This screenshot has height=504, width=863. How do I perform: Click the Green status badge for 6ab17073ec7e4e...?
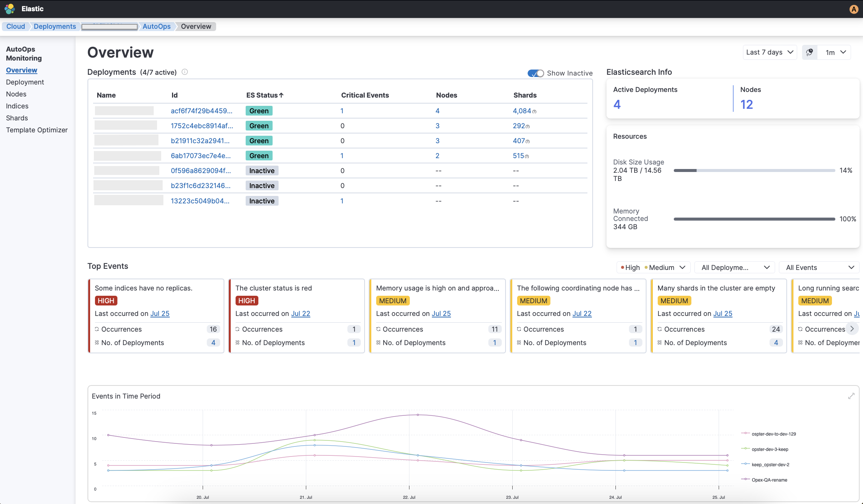[259, 156]
